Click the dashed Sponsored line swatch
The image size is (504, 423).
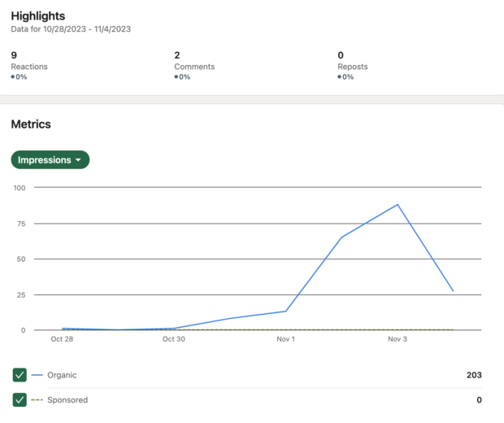tap(37, 400)
